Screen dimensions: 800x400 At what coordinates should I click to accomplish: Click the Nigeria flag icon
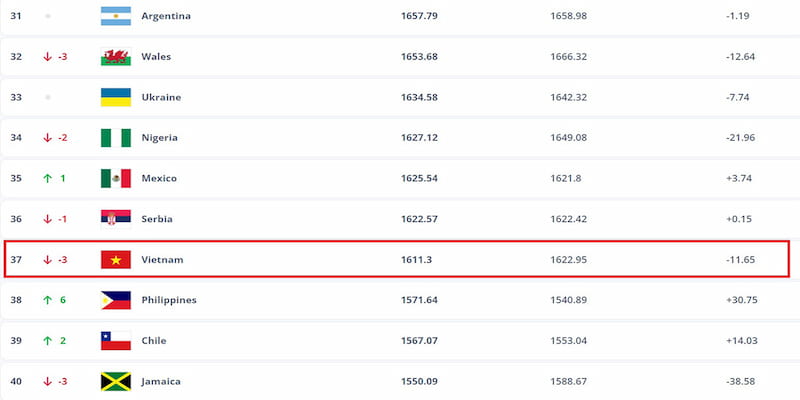pos(116,138)
